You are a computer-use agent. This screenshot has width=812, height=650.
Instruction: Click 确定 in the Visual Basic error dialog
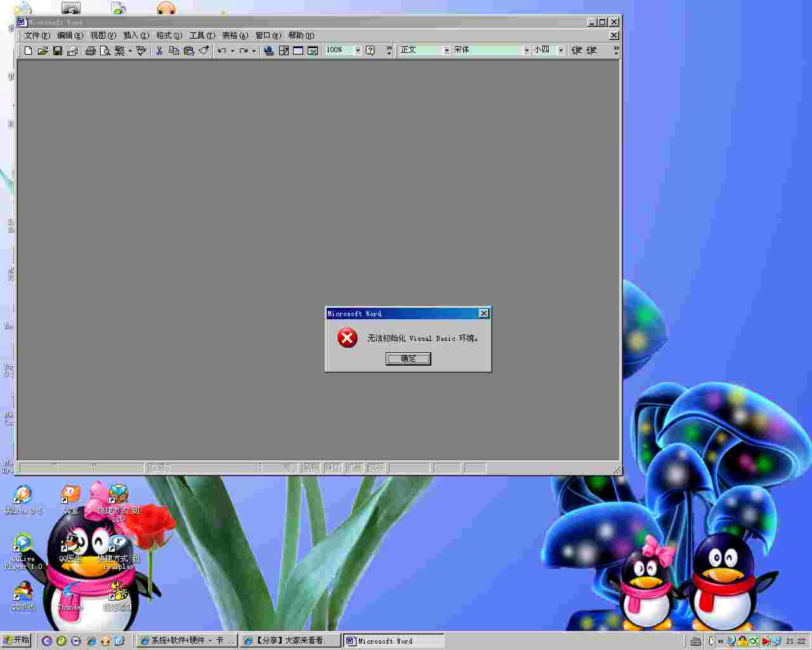408,359
